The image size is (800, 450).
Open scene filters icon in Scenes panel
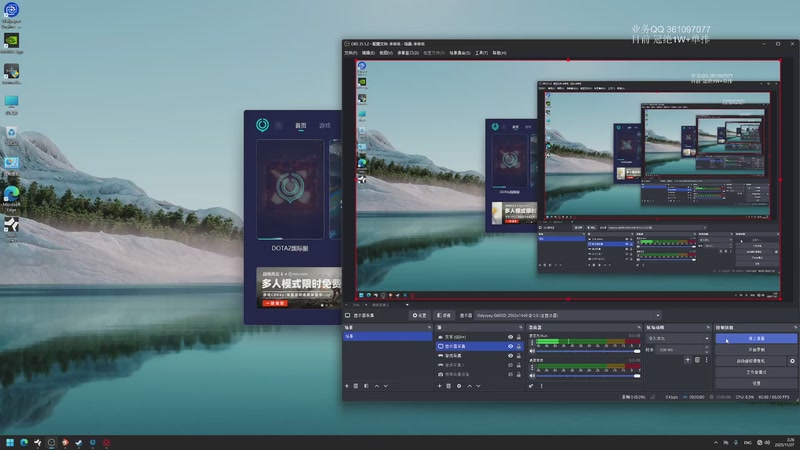pos(366,386)
